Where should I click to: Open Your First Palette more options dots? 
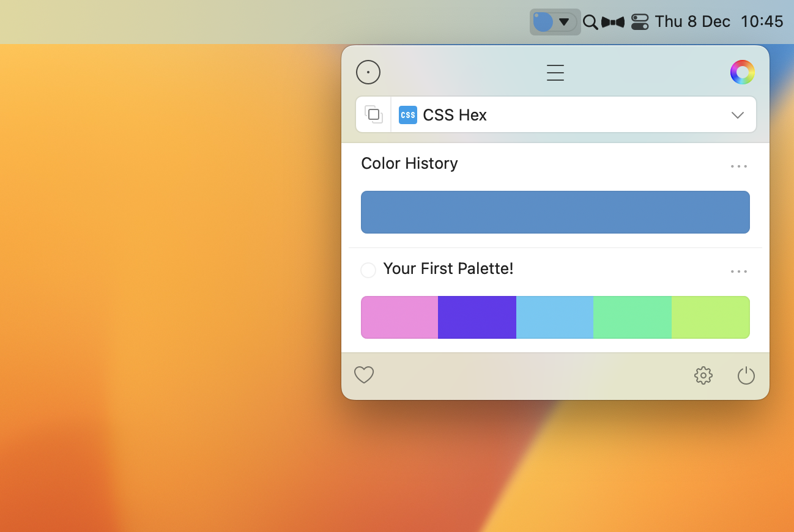(x=739, y=272)
